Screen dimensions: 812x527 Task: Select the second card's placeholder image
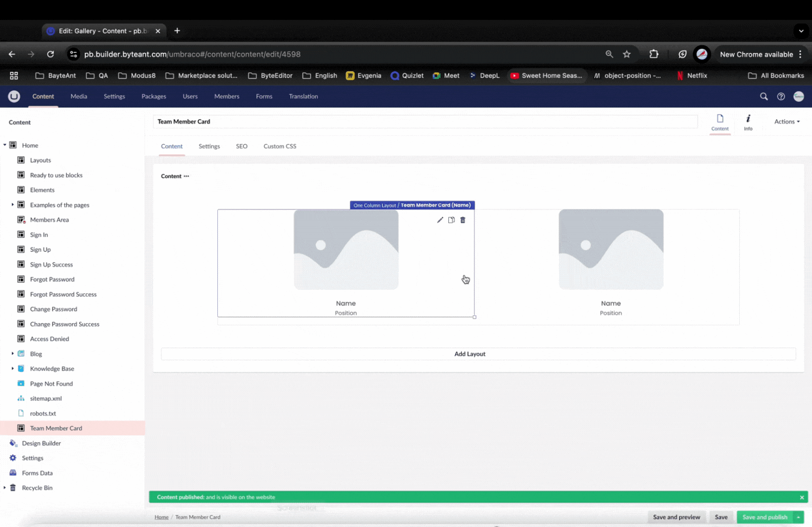pyautogui.click(x=611, y=249)
